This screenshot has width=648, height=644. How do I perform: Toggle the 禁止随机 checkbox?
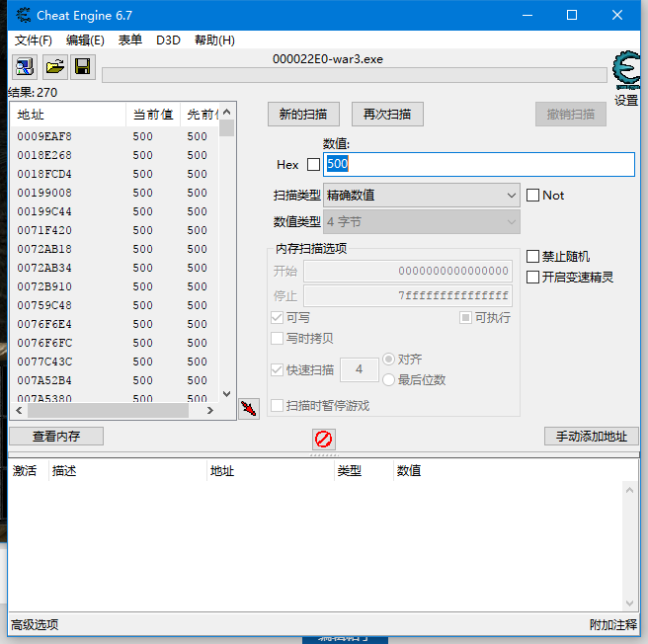click(532, 256)
